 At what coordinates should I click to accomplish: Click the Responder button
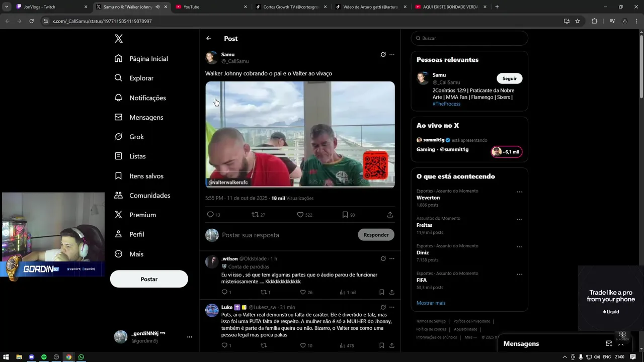coord(376,235)
